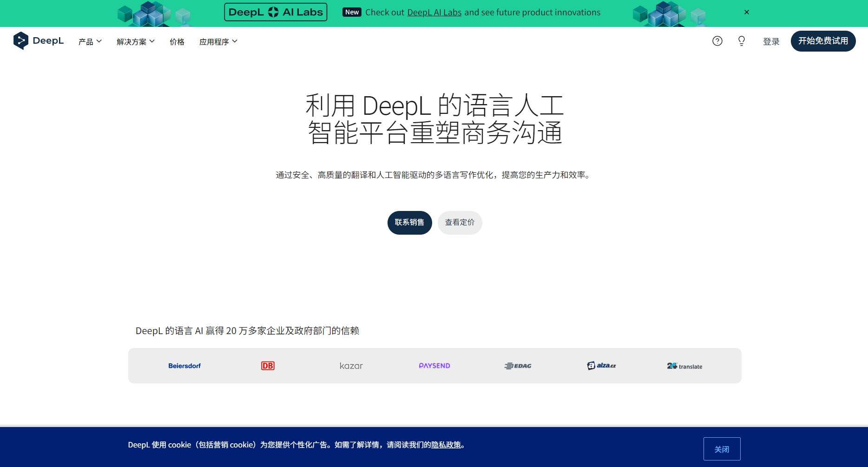Click the PAYSEND logo
The width and height of the screenshot is (868, 467).
[x=434, y=366]
